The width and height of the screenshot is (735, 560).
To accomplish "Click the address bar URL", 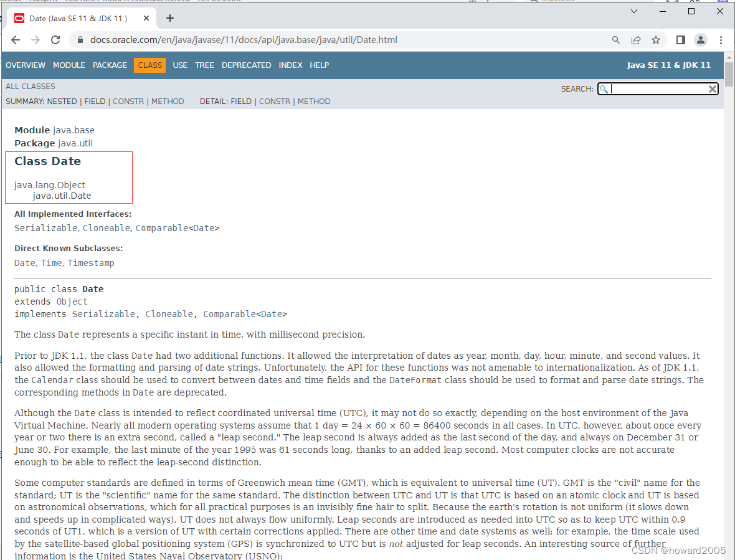I will (244, 40).
